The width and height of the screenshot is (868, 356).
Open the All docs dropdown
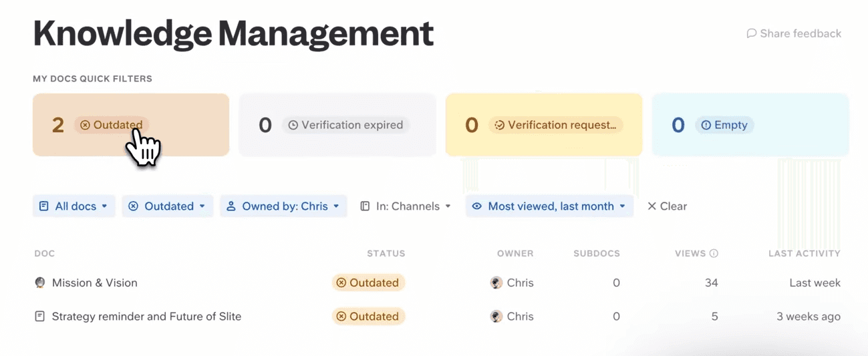point(74,206)
